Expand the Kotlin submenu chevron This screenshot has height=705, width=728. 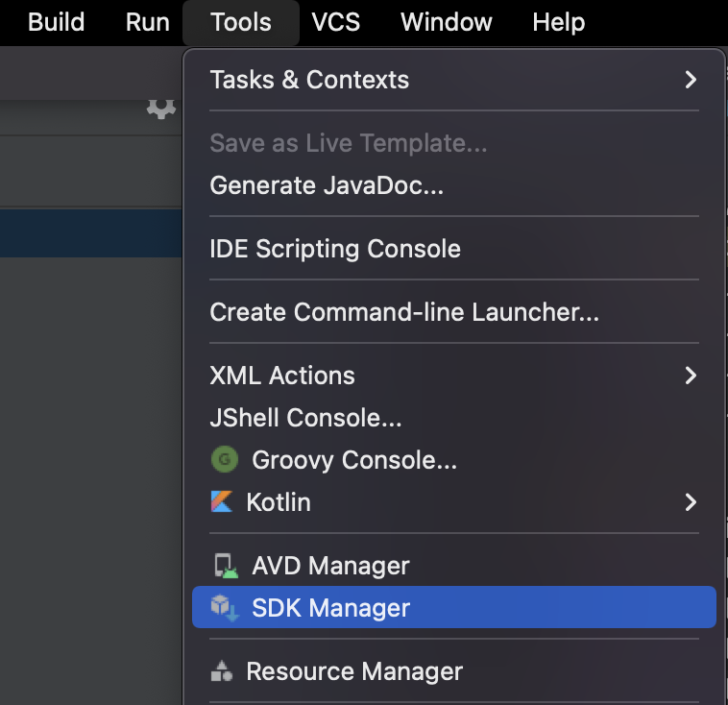click(x=691, y=502)
